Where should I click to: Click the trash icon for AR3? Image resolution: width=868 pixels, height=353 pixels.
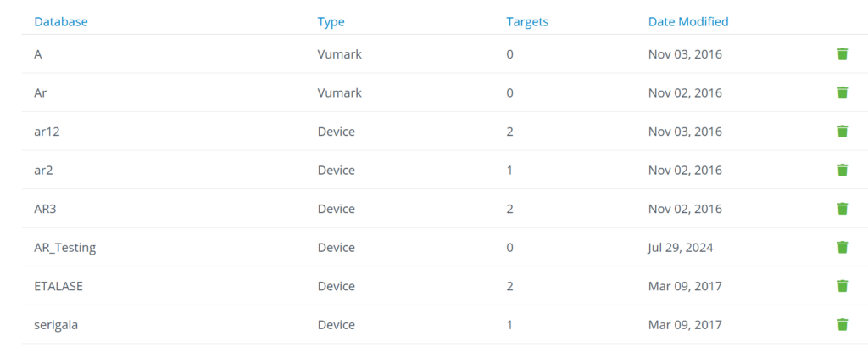pyautogui.click(x=842, y=209)
